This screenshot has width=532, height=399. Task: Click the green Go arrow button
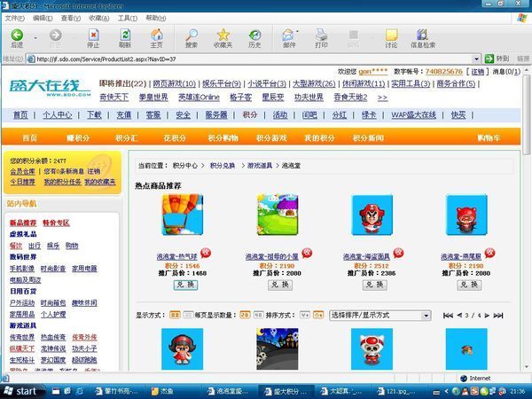point(489,59)
